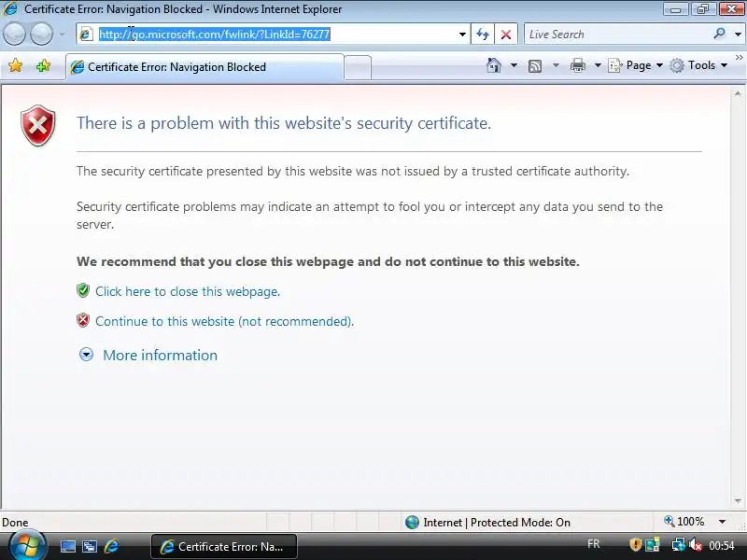Open the zoom level dropdown arrow
747x560 pixels.
722,522
